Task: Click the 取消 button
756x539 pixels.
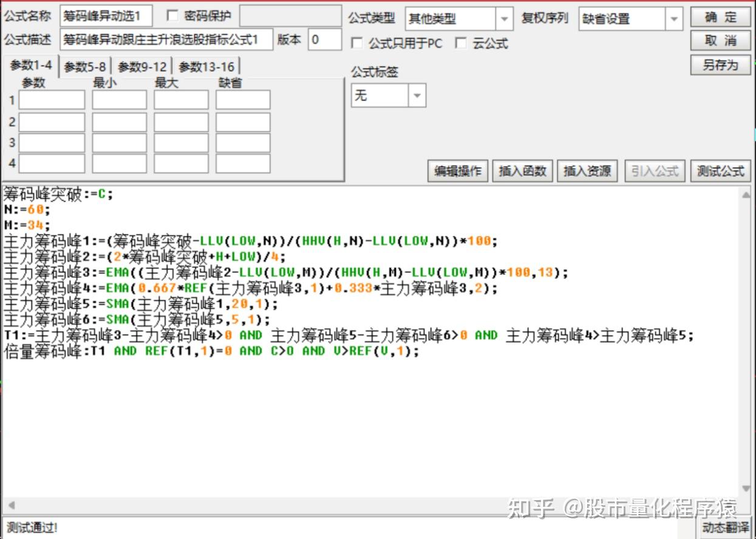Action: pos(720,41)
